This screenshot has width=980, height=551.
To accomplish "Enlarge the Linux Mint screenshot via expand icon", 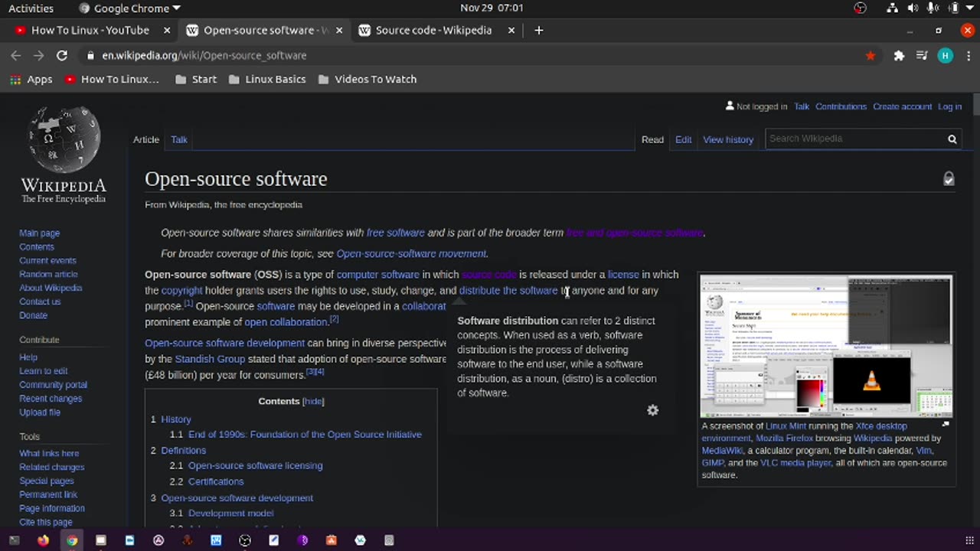I will [946, 425].
